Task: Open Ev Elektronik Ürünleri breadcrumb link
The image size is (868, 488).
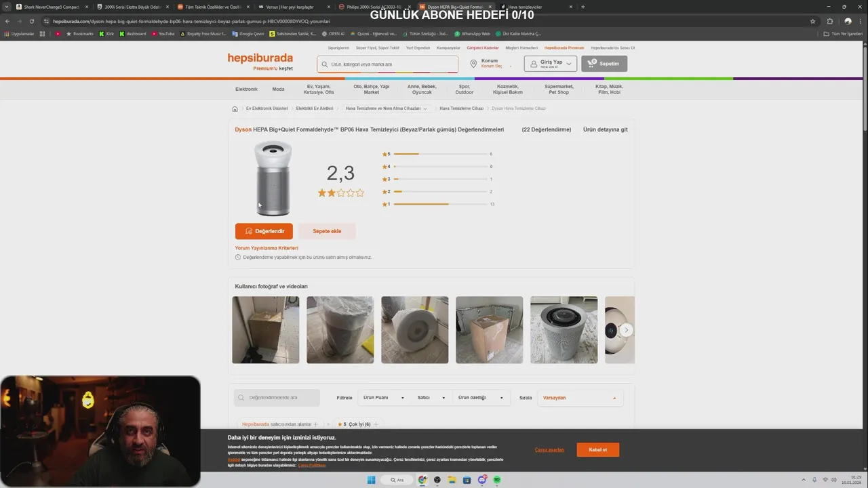Action: [x=267, y=108]
